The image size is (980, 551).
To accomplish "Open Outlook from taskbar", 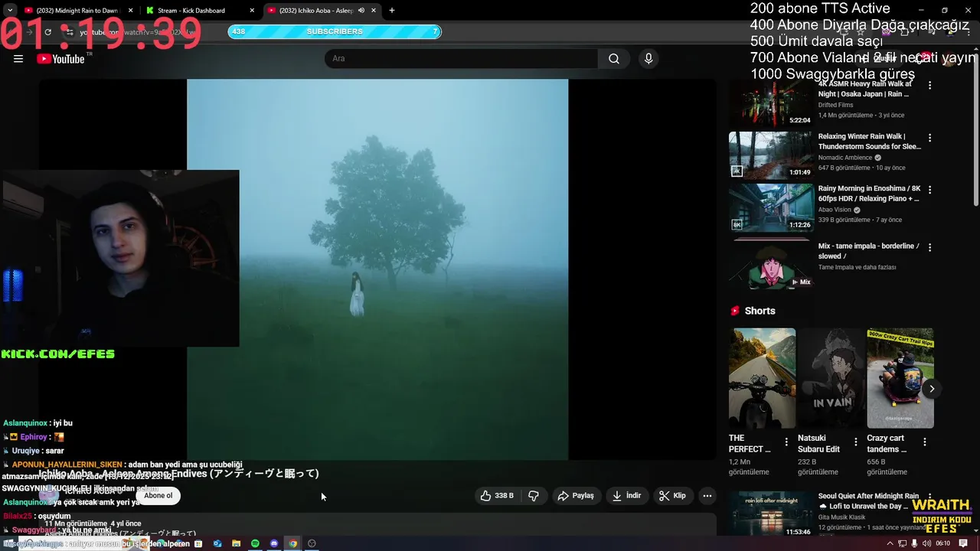I will [217, 543].
